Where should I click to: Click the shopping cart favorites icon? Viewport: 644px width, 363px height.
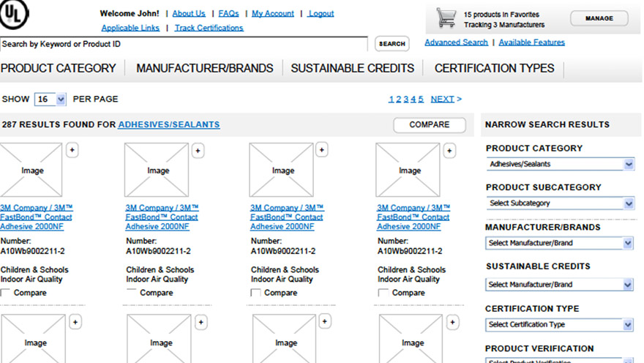tap(446, 19)
